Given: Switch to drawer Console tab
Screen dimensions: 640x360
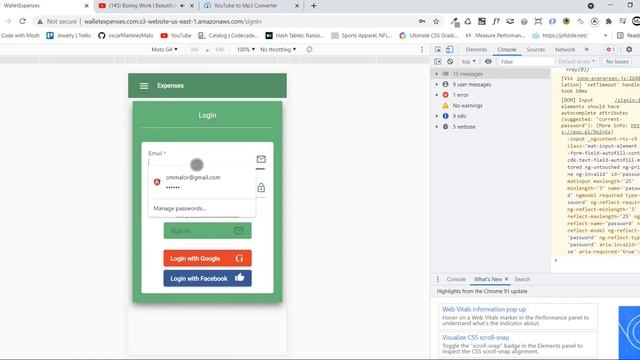Looking at the screenshot, I should tap(456, 279).
